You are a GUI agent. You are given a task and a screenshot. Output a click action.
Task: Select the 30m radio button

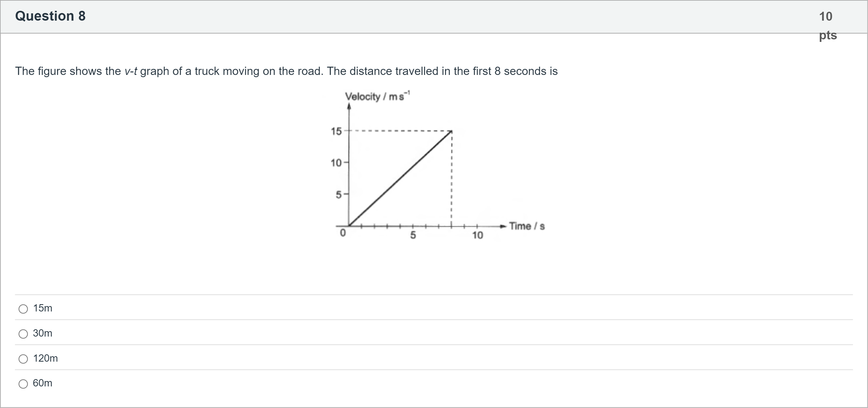pos(23,334)
